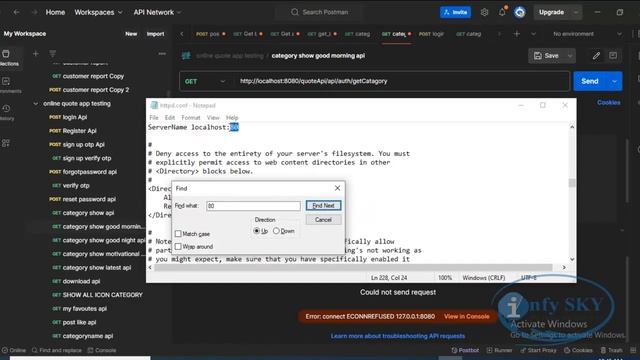Open the collections three-dots options menu

(162, 53)
